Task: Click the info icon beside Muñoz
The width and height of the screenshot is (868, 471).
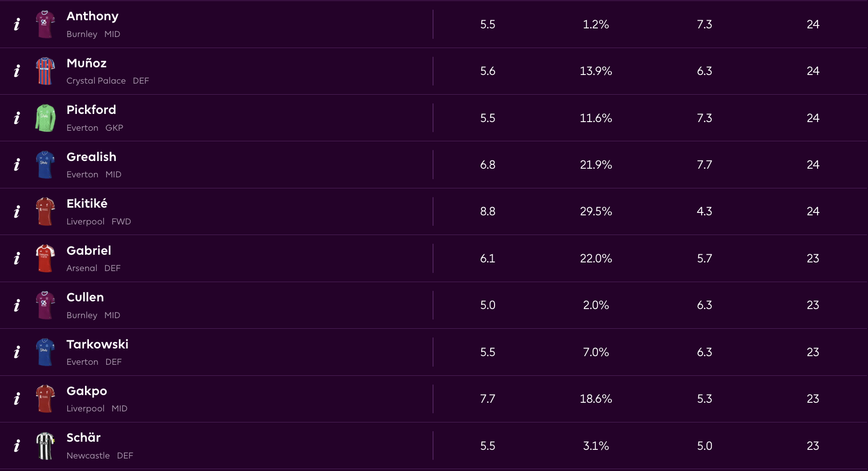Action: point(17,71)
